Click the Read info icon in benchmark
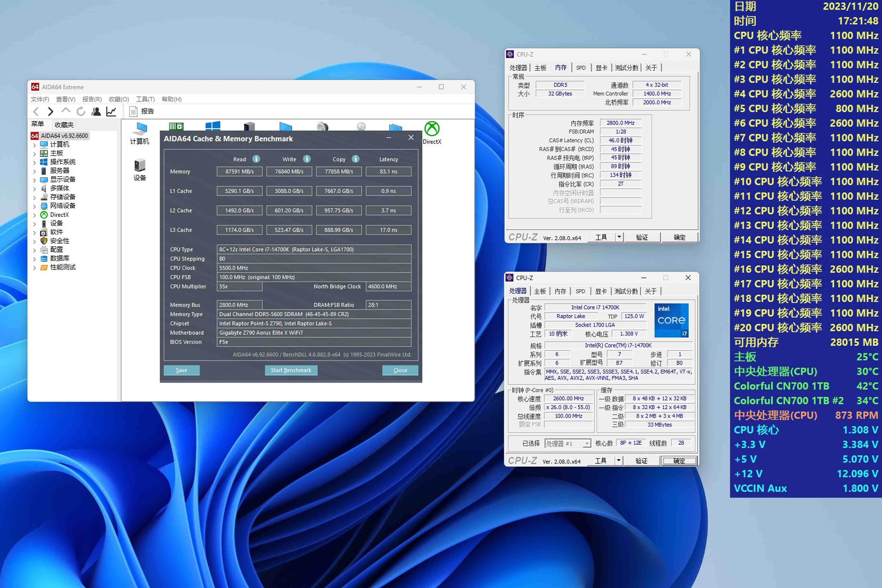The height and width of the screenshot is (588, 882). [256, 159]
